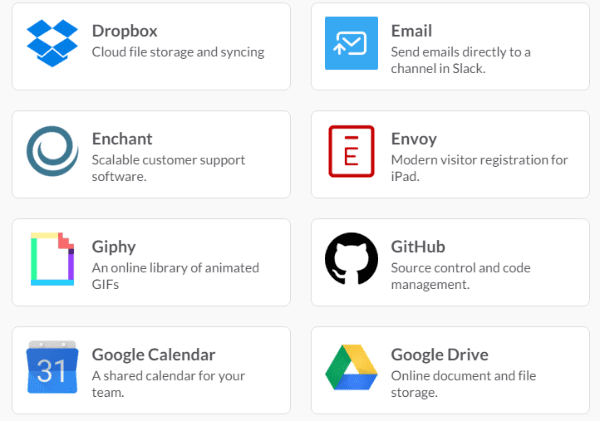Click the Enchant swirl logo
This screenshot has height=421, width=600.
pos(52,151)
